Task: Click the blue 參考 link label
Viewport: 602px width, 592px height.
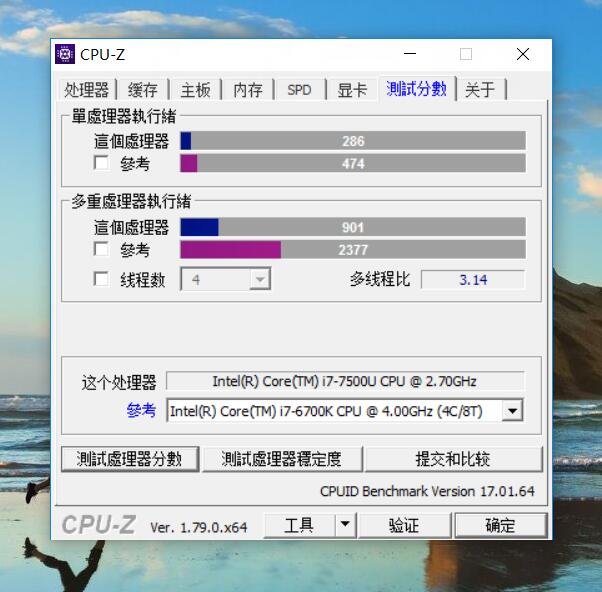Action: pyautogui.click(x=141, y=410)
